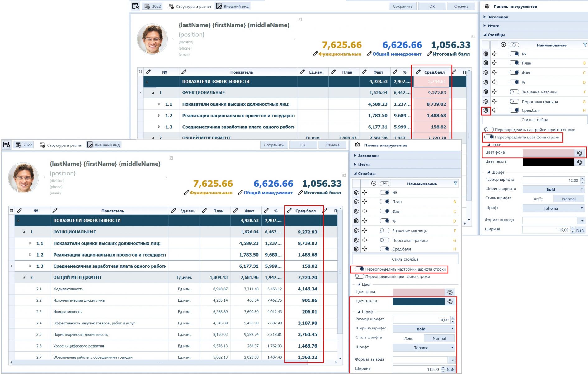Select 2022 tab in front window
Screen dimensions: 588x374
click(x=24, y=145)
